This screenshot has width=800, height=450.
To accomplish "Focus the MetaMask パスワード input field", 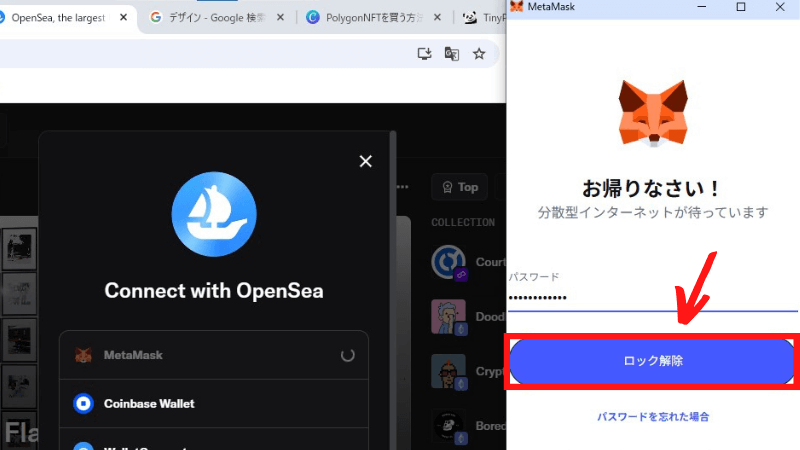I will pos(653,298).
